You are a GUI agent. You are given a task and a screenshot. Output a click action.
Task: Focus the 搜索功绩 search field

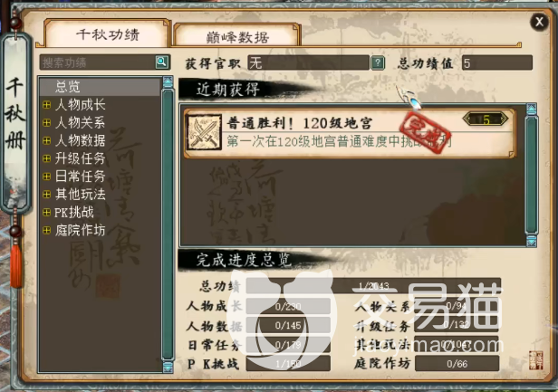pyautogui.click(x=98, y=62)
